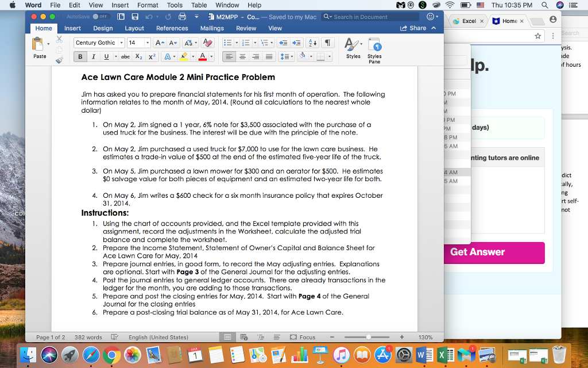Toggle Italic formatting
Image resolution: width=588 pixels, height=368 pixels.
pyautogui.click(x=94, y=57)
